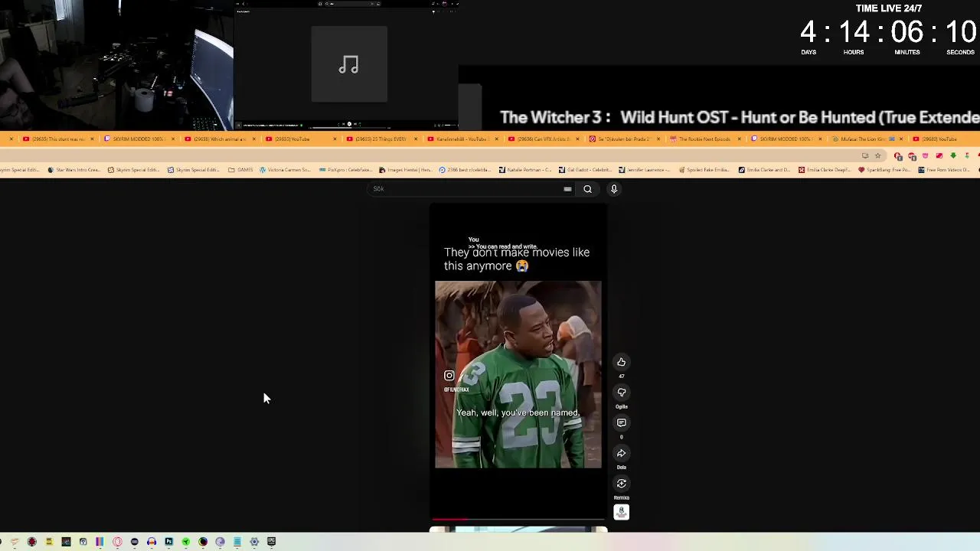Open the Remixa remix option
Viewport: 980px width, 551px height.
621,484
